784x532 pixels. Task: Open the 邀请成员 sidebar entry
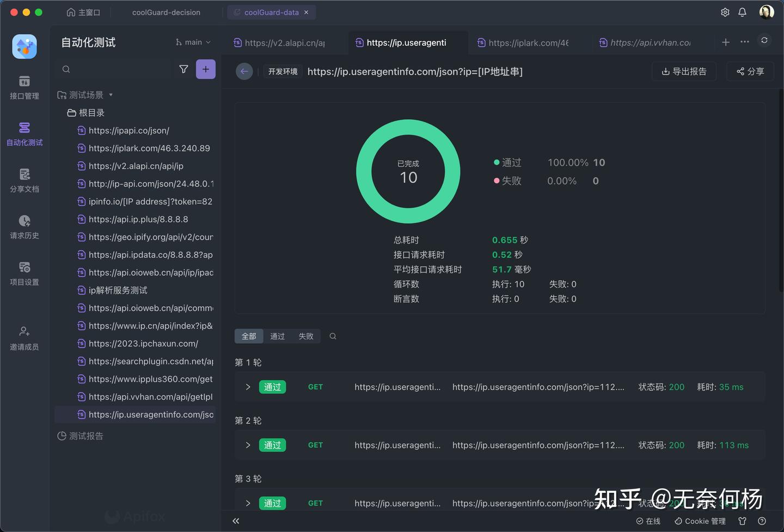(24, 338)
